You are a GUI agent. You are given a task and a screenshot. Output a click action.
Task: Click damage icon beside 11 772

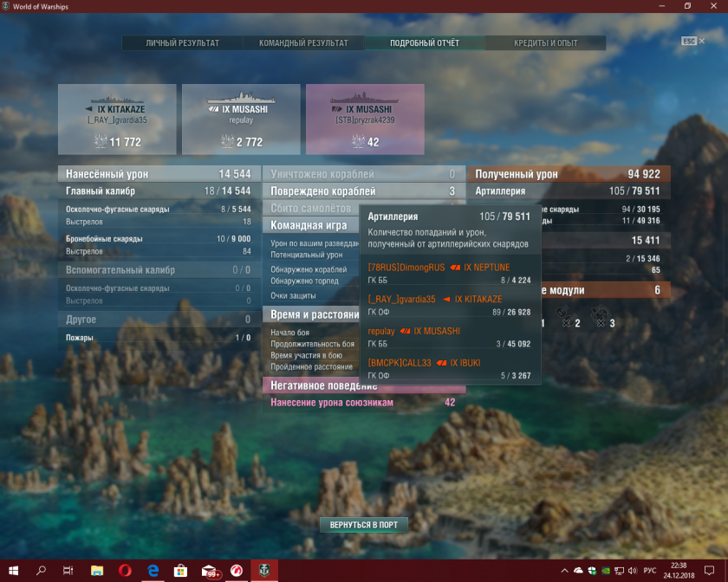click(x=101, y=141)
